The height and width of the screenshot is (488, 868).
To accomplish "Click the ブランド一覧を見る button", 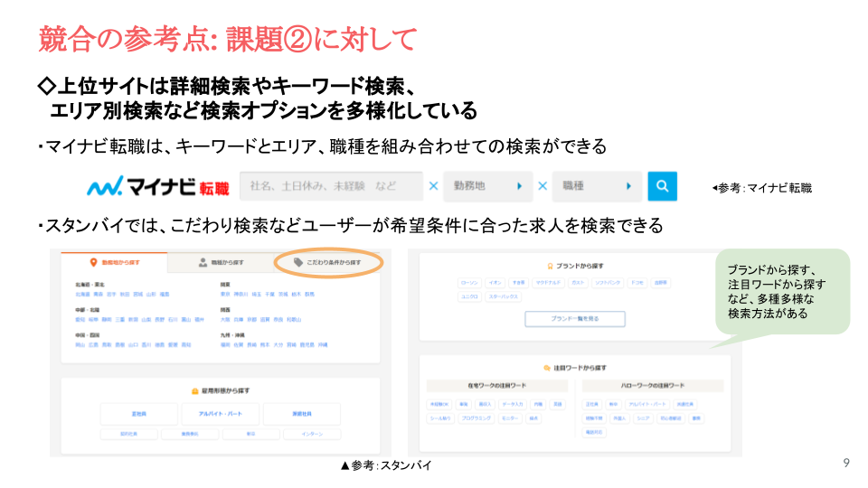I will pyautogui.click(x=575, y=319).
